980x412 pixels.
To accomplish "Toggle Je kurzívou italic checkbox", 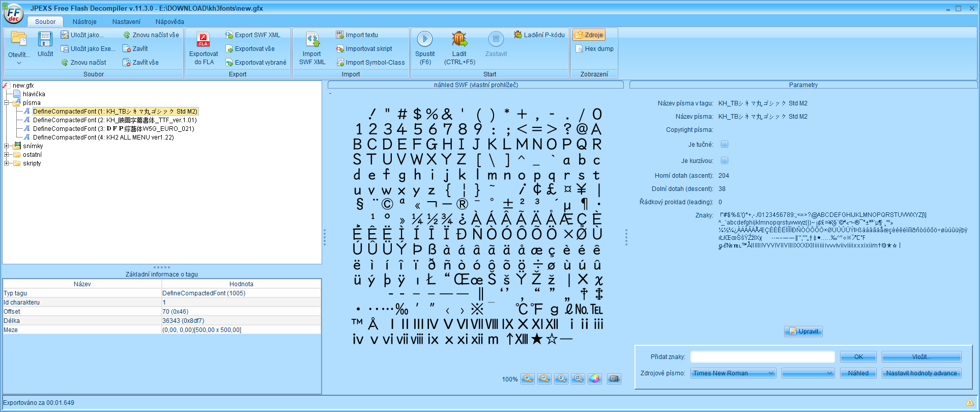I will [x=725, y=161].
